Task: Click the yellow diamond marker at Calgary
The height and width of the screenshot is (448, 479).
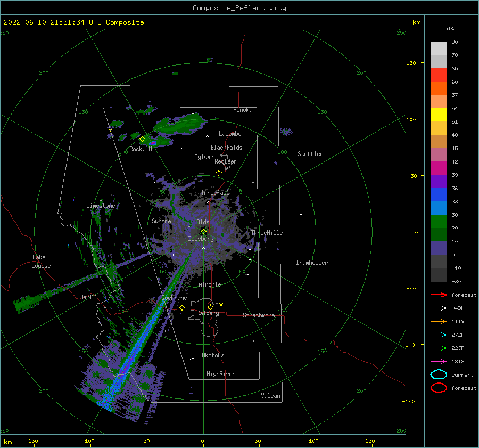Action: (x=210, y=307)
